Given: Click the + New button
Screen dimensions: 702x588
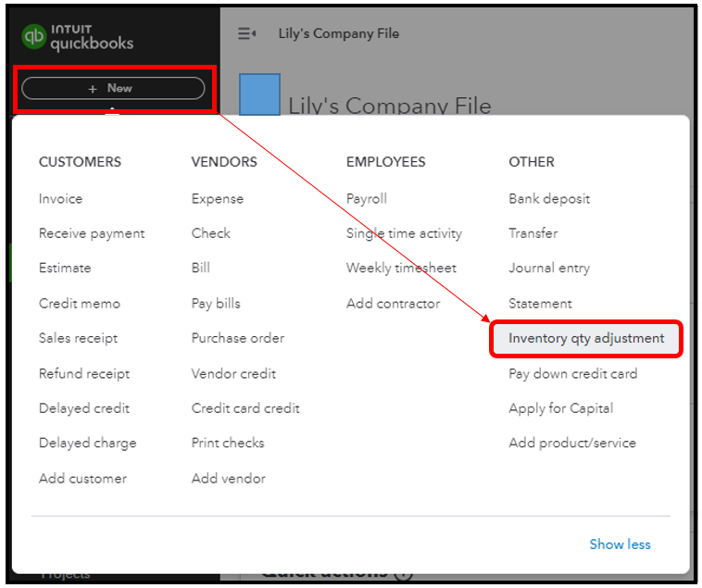Looking at the screenshot, I should [113, 88].
